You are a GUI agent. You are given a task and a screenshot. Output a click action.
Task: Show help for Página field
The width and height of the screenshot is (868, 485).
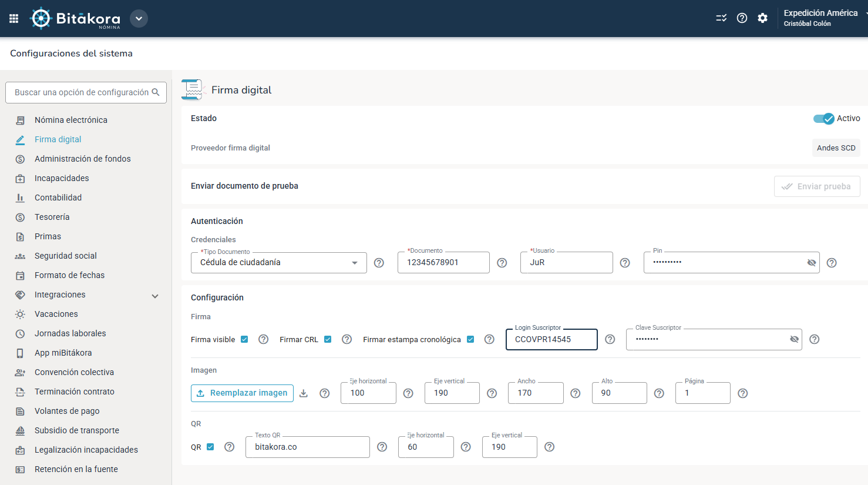743,393
